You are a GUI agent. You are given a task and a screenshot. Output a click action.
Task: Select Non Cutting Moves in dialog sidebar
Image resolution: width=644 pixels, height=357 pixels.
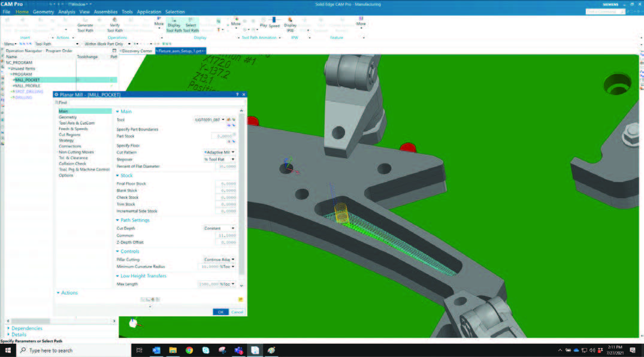(x=76, y=152)
